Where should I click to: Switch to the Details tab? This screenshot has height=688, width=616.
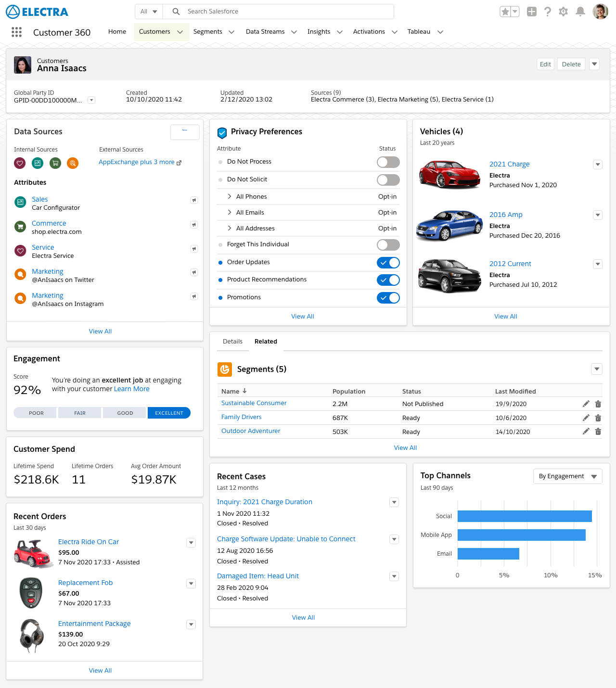(x=232, y=341)
